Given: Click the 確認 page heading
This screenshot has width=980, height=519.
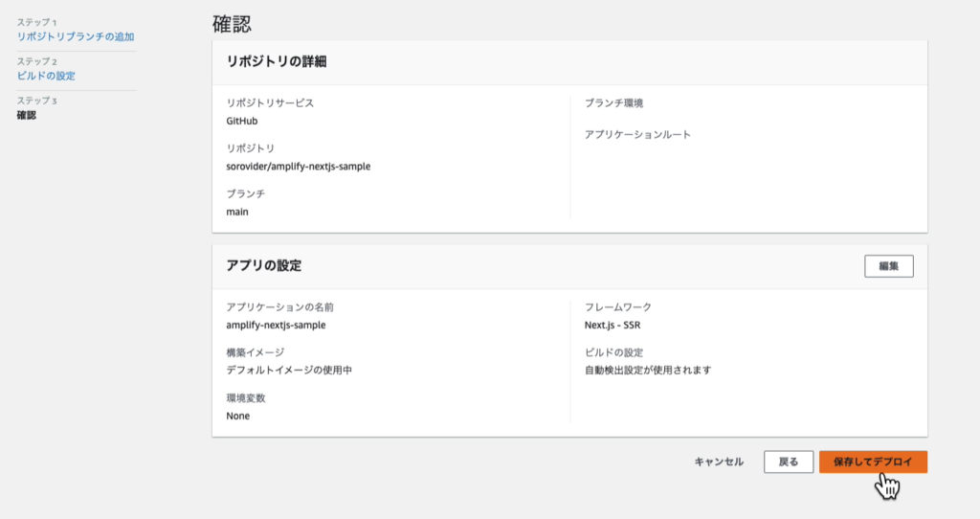Looking at the screenshot, I should [x=232, y=23].
